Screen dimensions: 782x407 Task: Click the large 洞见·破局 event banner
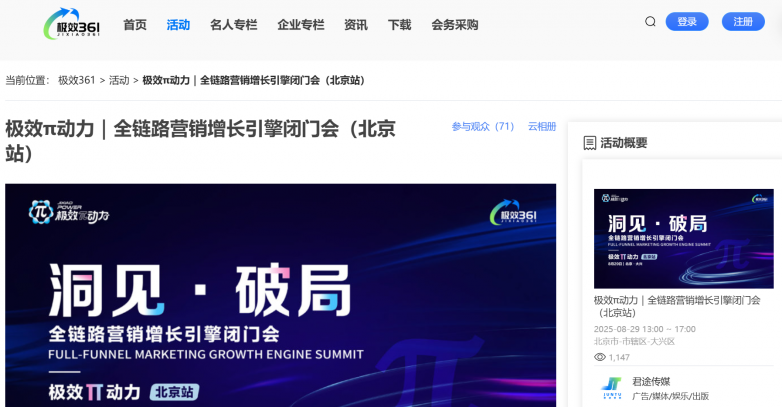[x=280, y=295]
